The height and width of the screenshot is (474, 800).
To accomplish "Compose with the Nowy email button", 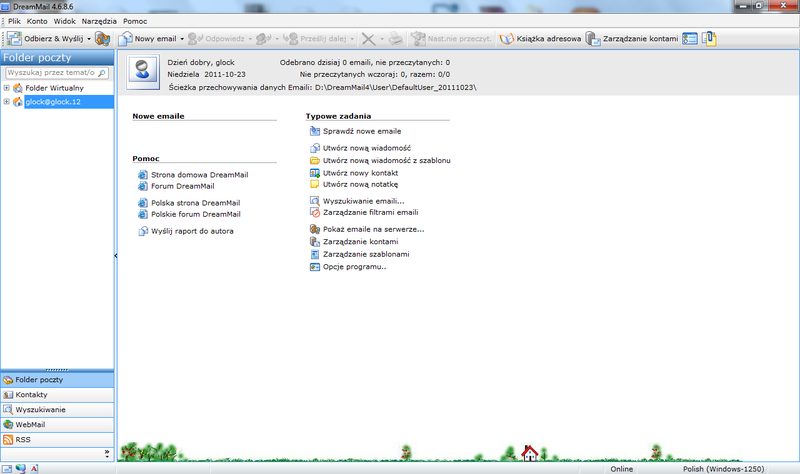I will coord(147,39).
